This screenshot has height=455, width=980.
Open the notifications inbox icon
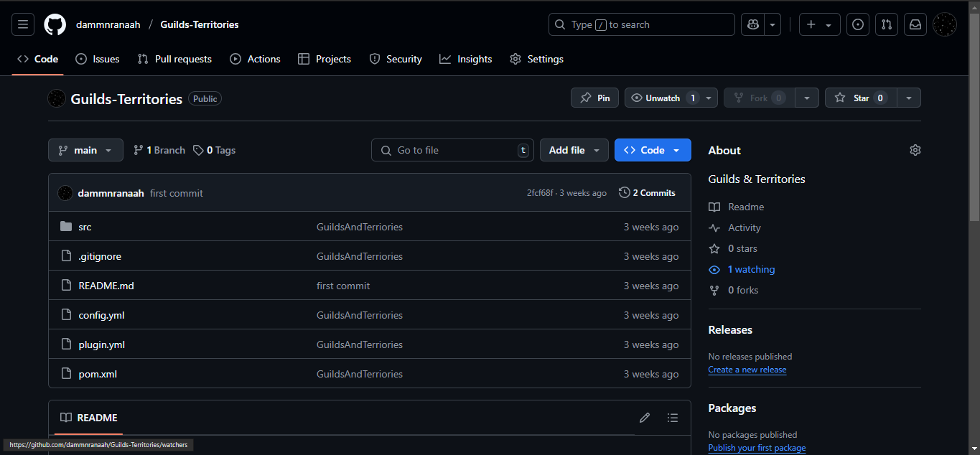click(915, 24)
